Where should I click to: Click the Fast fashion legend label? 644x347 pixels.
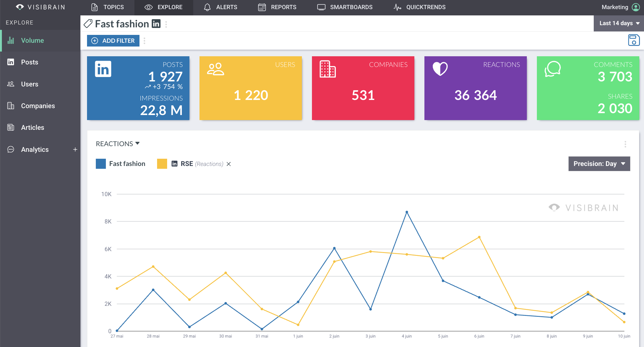(x=127, y=164)
